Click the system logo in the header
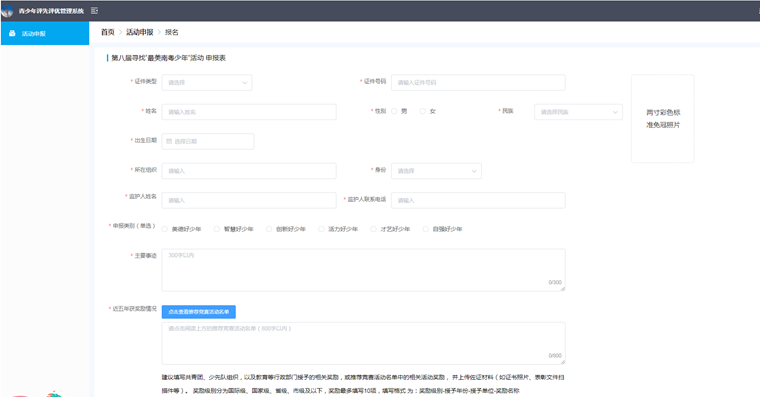The width and height of the screenshot is (760, 397). pyautogui.click(x=7, y=11)
